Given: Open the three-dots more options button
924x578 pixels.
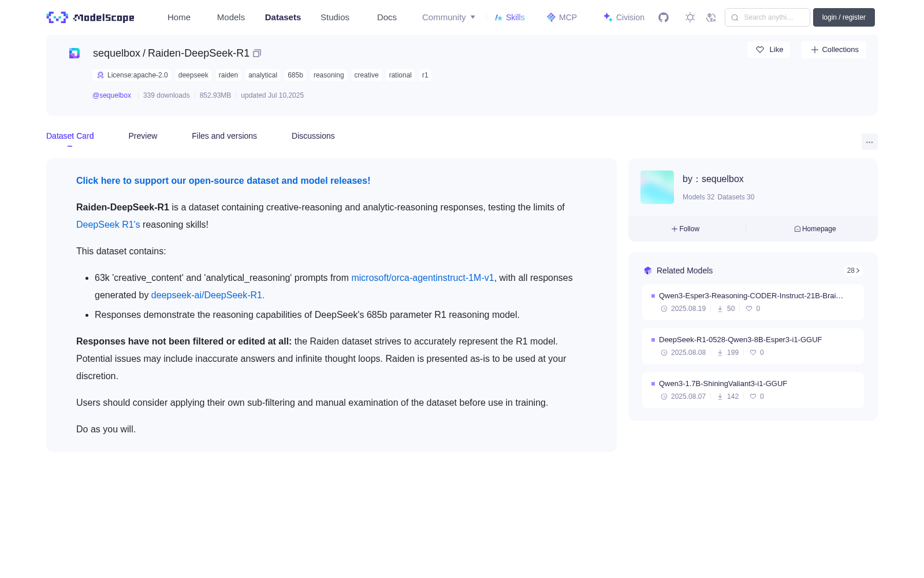Looking at the screenshot, I should [x=869, y=142].
